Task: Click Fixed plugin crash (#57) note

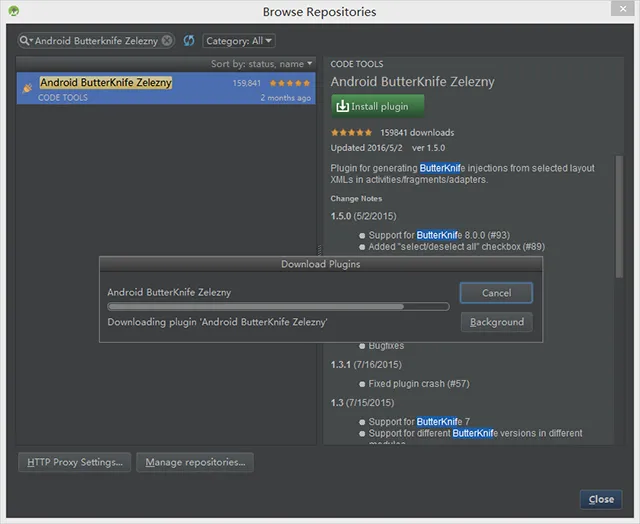Action: pyautogui.click(x=419, y=384)
